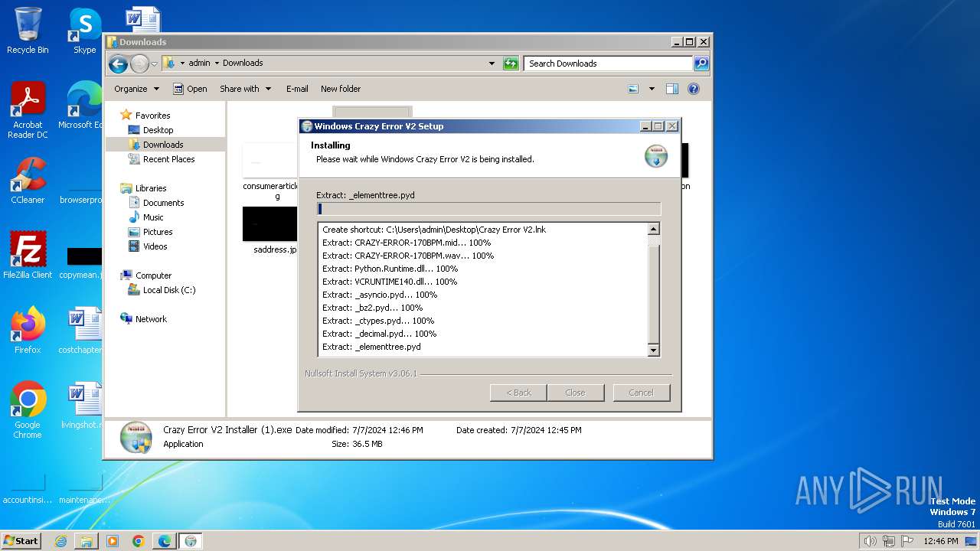Toggle the preview pane icon in Explorer

pyautogui.click(x=671, y=89)
